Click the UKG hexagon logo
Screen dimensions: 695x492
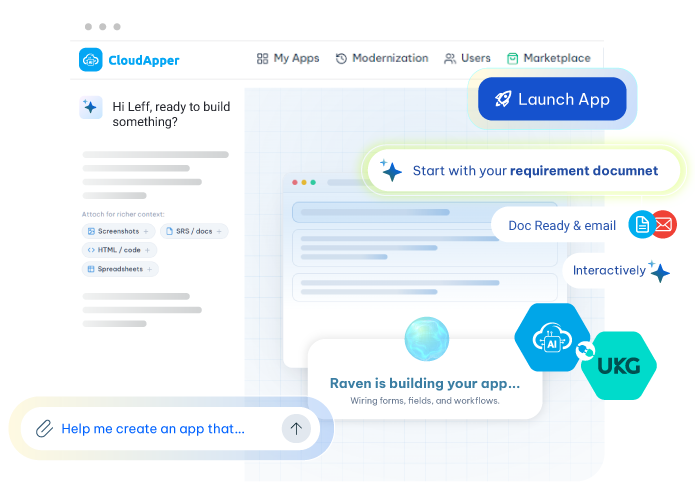pyautogui.click(x=619, y=366)
